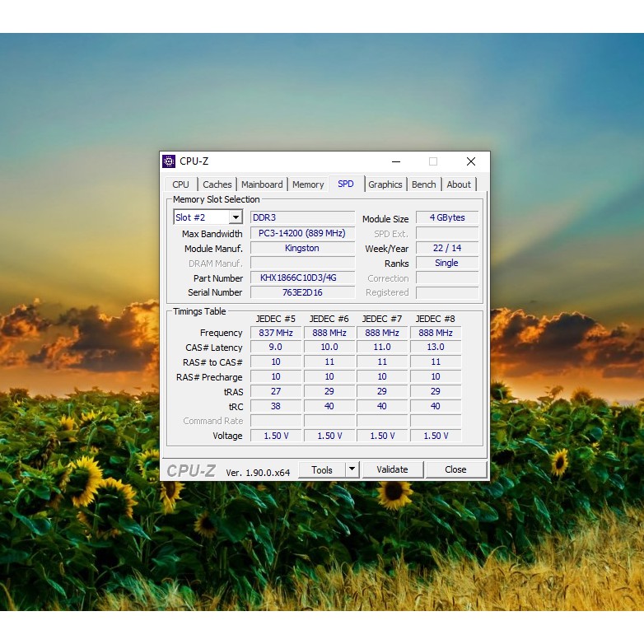This screenshot has width=644, height=644.
Task: Click the Module Manuf. Kingston field
Action: coord(302,248)
